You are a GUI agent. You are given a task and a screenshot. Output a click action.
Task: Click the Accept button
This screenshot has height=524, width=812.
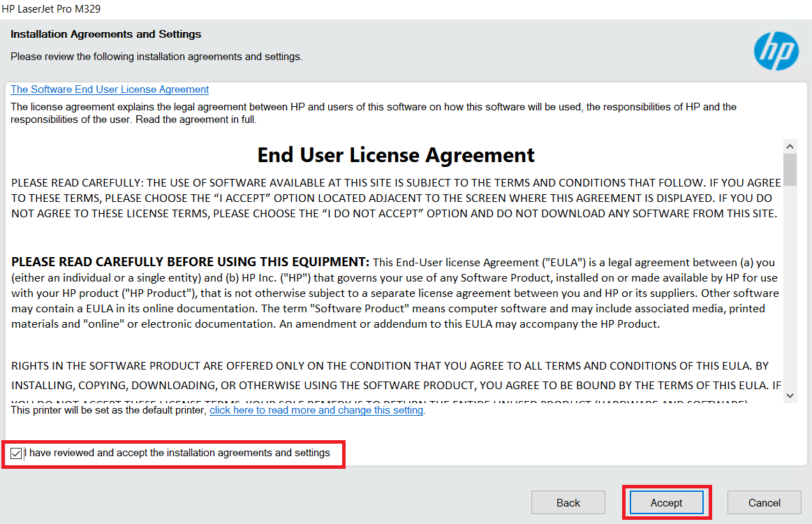667,502
